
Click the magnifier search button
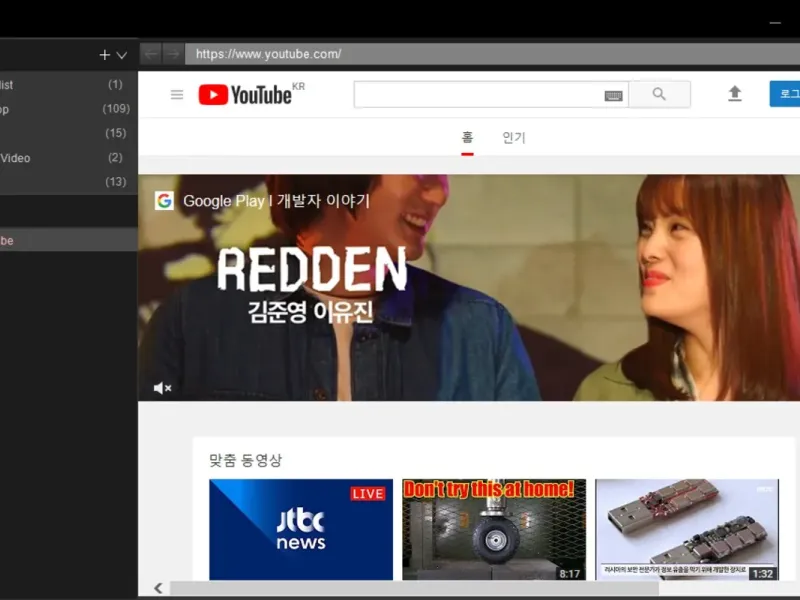(659, 94)
